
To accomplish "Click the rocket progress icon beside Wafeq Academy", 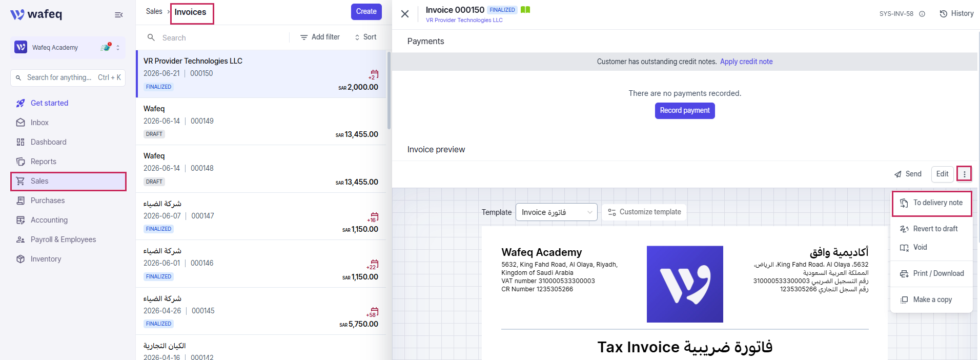I will [106, 47].
